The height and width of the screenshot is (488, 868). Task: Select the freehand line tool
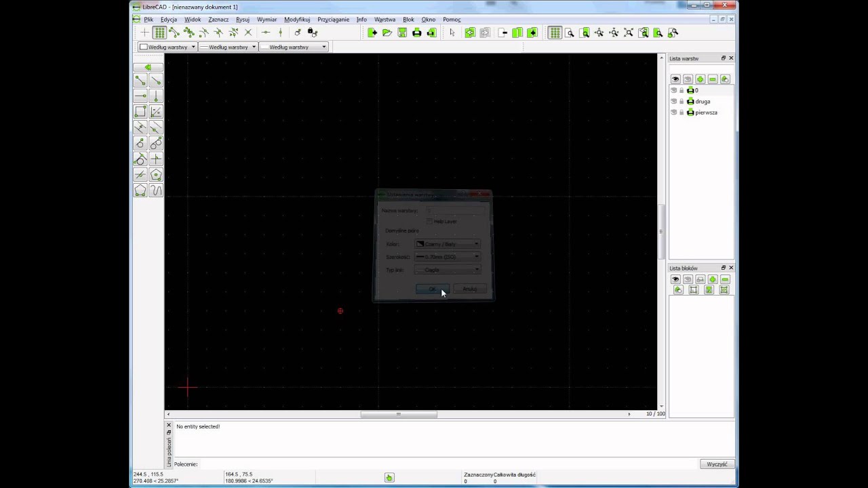click(x=156, y=190)
